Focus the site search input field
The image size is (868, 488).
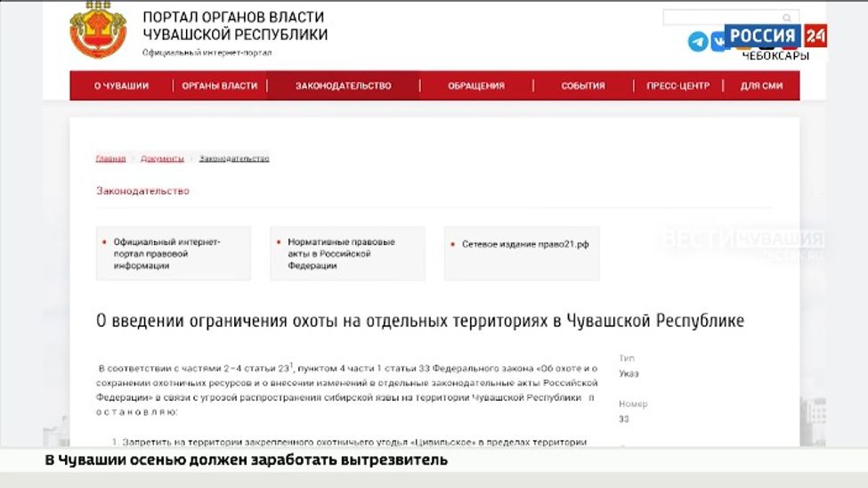731,18
